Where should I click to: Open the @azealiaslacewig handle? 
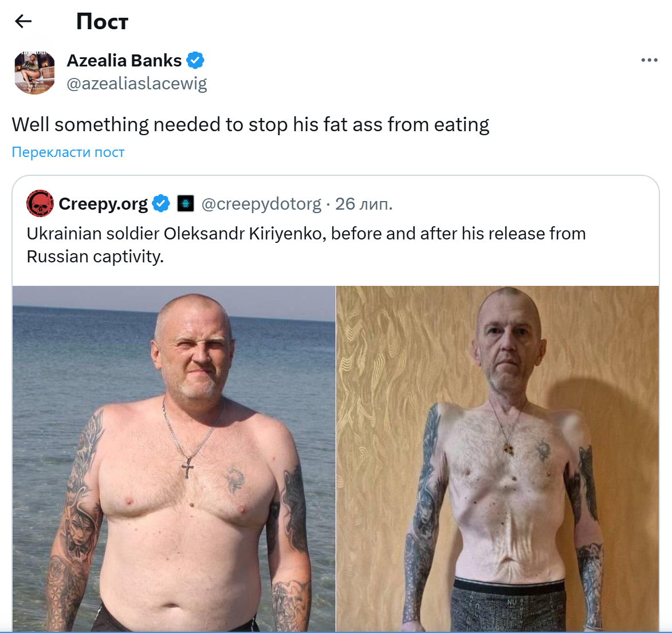(137, 84)
